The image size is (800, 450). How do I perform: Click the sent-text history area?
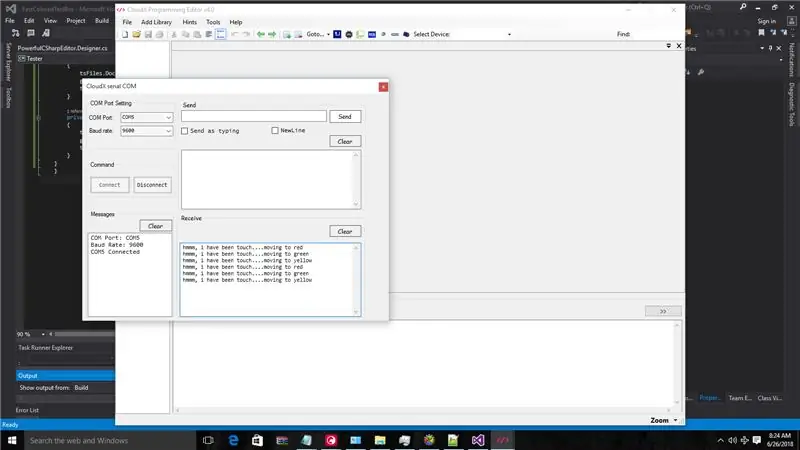tap(270, 179)
